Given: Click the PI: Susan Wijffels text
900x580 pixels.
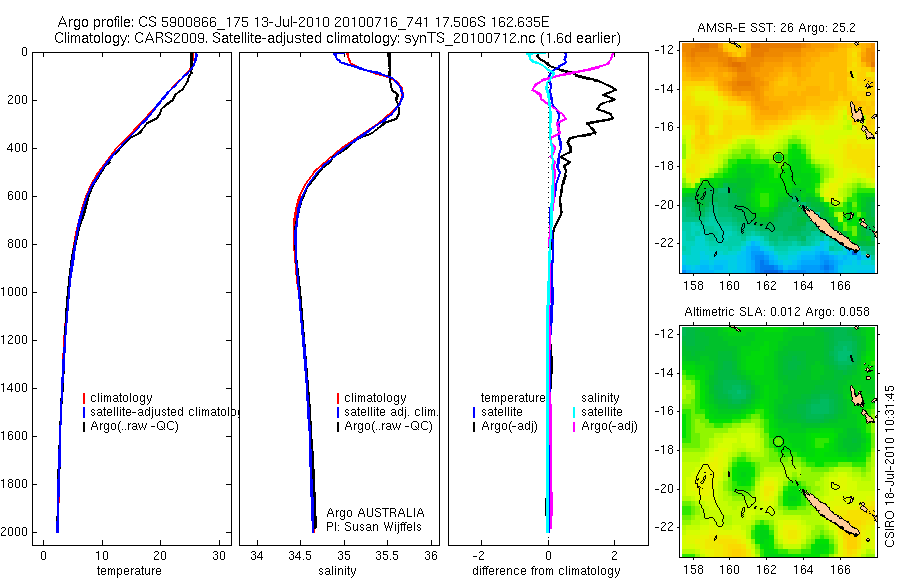Looking at the screenshot, I should (374, 527).
